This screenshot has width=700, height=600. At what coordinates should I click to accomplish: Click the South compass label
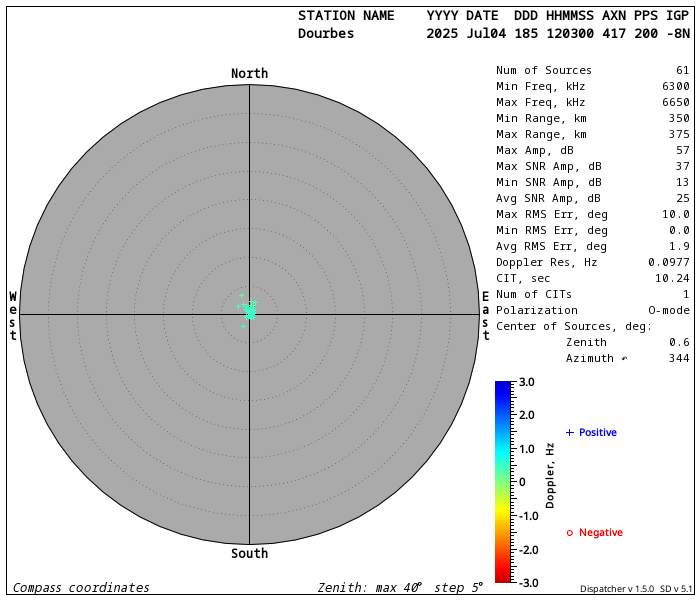tap(249, 553)
